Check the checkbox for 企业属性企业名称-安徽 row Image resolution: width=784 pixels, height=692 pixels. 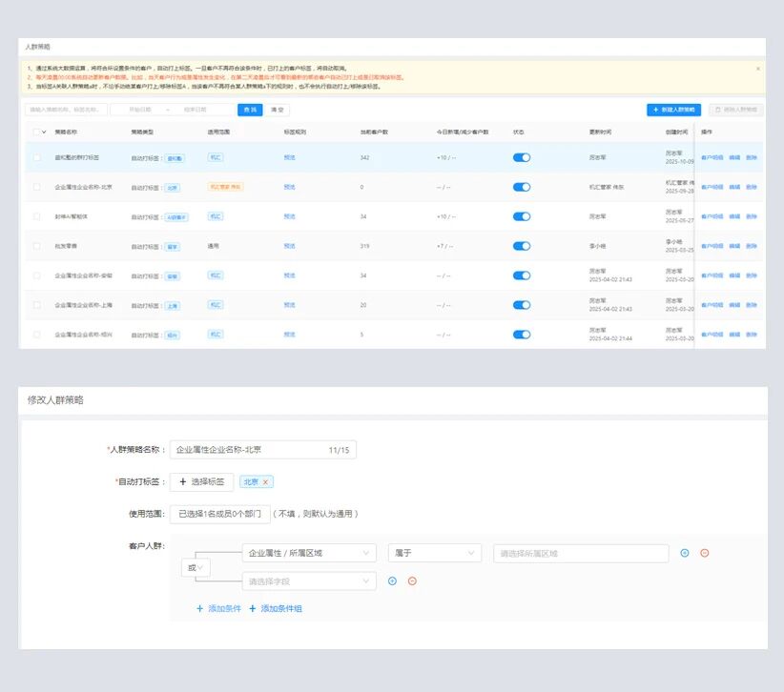[37, 275]
